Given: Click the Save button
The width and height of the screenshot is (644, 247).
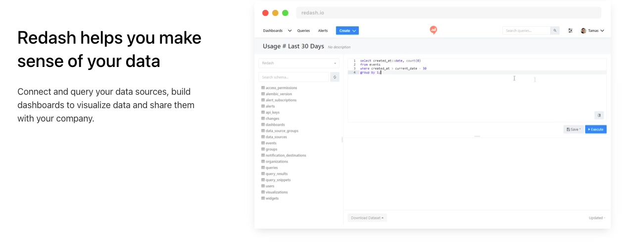Looking at the screenshot, I should [573, 129].
